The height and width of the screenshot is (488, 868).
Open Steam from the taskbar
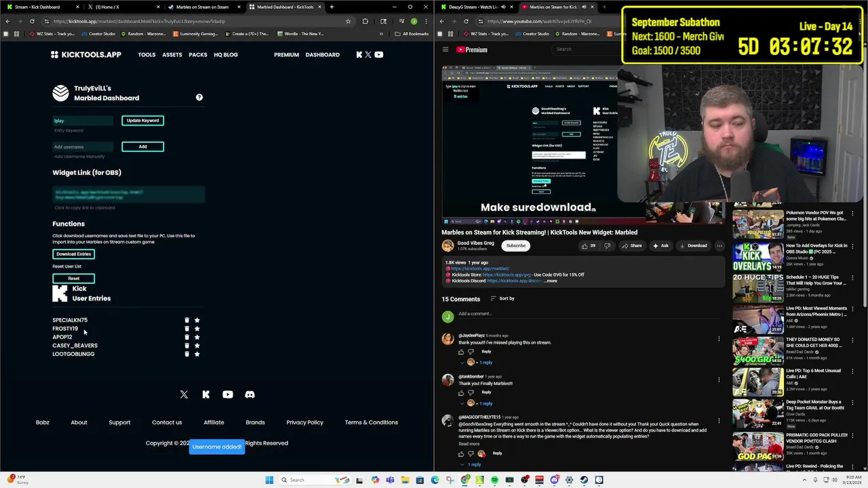coord(584,480)
